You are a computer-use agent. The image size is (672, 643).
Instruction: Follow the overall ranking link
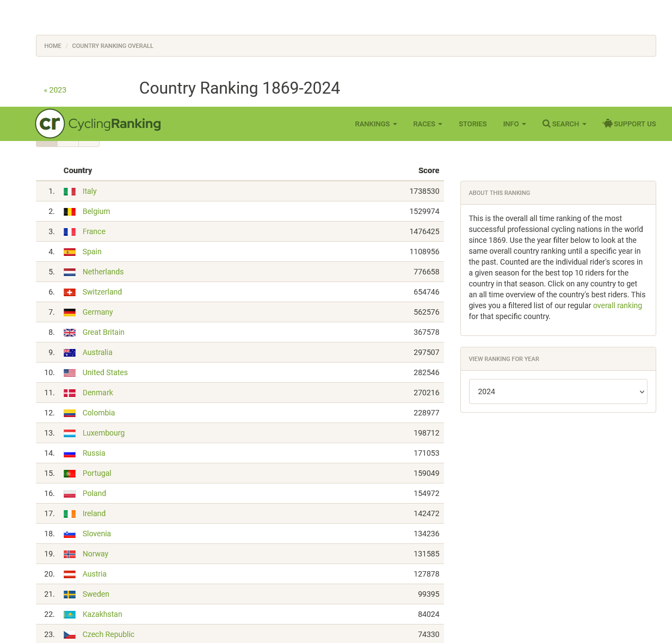pyautogui.click(x=617, y=305)
